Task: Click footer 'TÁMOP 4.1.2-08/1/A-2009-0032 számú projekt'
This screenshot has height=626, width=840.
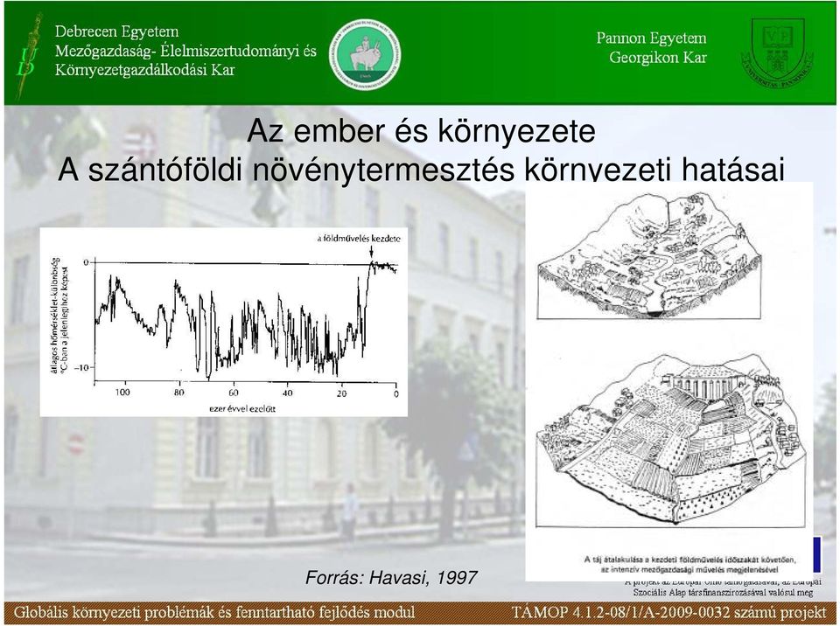Action: (669, 612)
